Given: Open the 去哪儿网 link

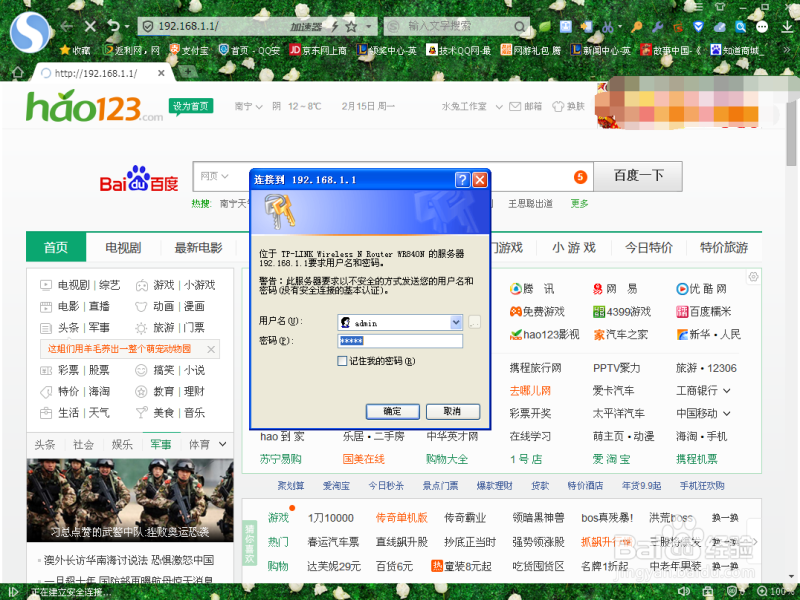Looking at the screenshot, I should (x=530, y=391).
